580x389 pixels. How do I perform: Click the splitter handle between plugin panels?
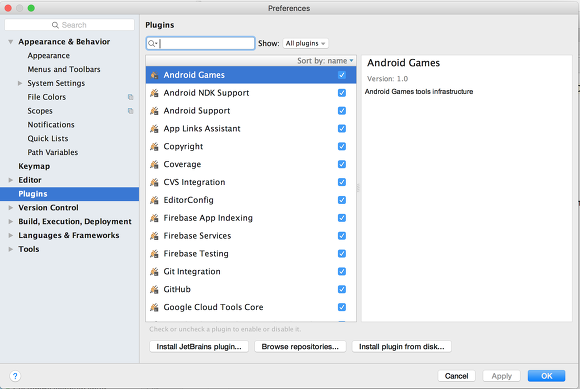tap(358, 188)
